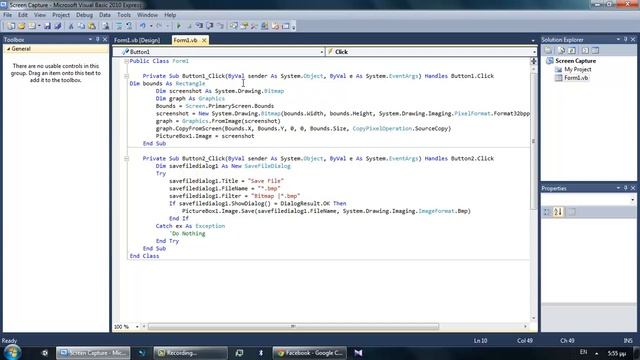Click the vertical scrollbar thumb in code editor

pos(533,141)
